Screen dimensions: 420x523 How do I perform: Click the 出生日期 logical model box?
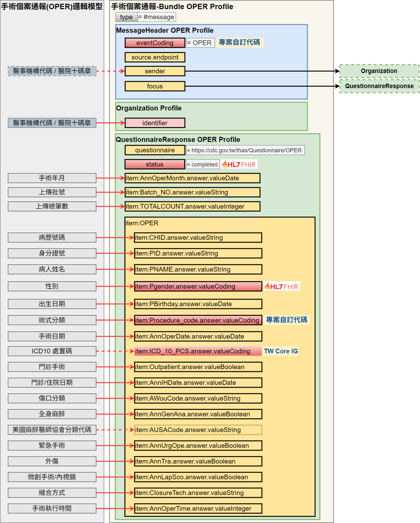(x=52, y=304)
